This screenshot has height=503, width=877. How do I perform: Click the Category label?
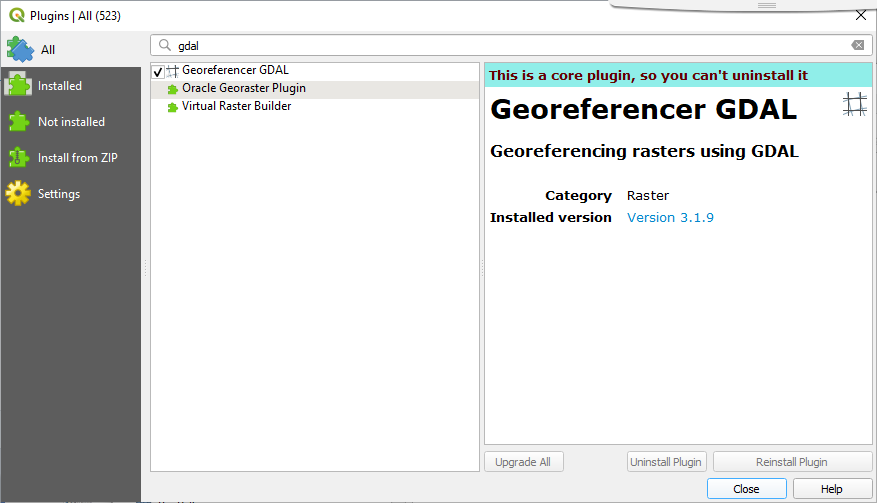tap(578, 195)
